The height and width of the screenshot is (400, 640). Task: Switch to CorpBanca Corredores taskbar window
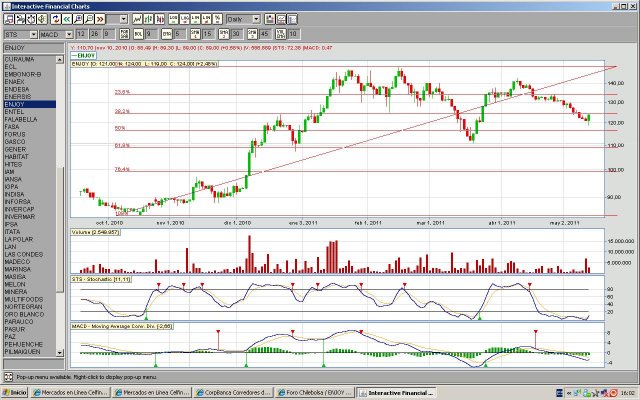click(x=233, y=392)
